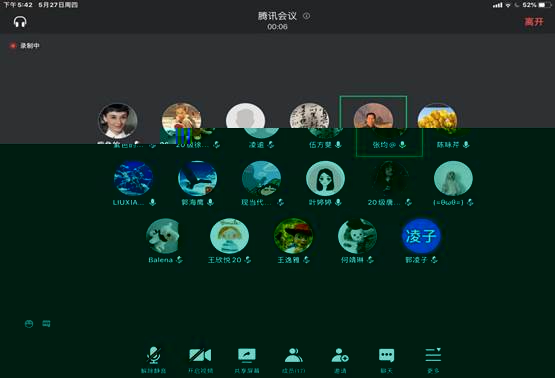Select 王欣悦20's rainbow avatar
The width and height of the screenshot is (555, 378).
(x=229, y=236)
